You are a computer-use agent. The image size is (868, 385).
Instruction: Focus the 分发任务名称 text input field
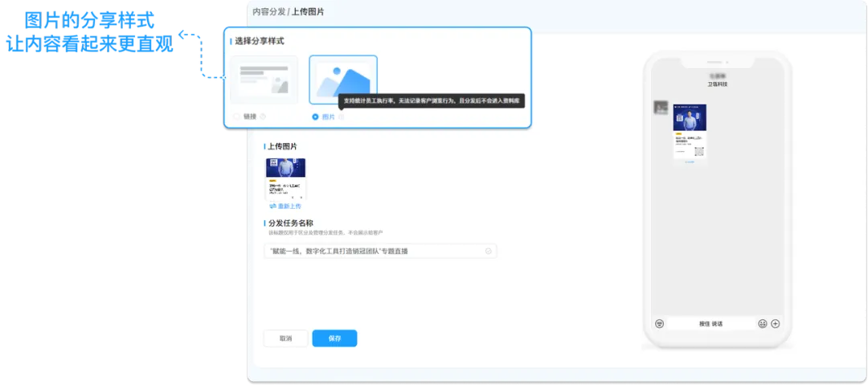tap(374, 252)
